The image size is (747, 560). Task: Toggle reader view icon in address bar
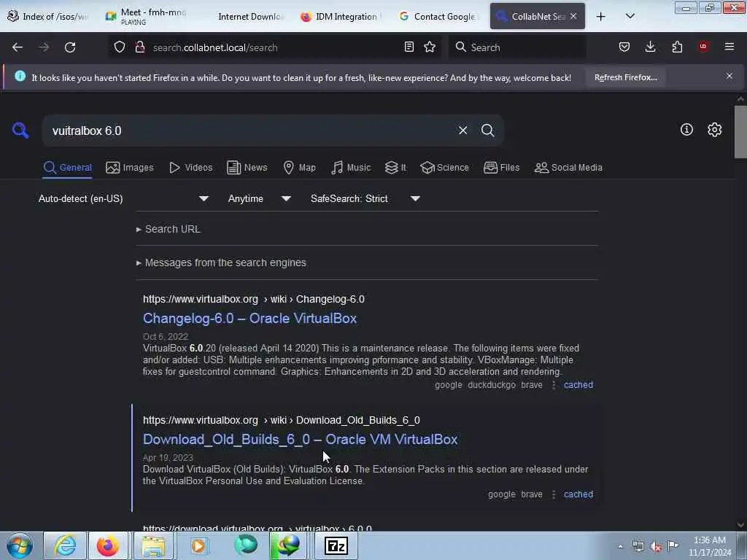(x=409, y=47)
